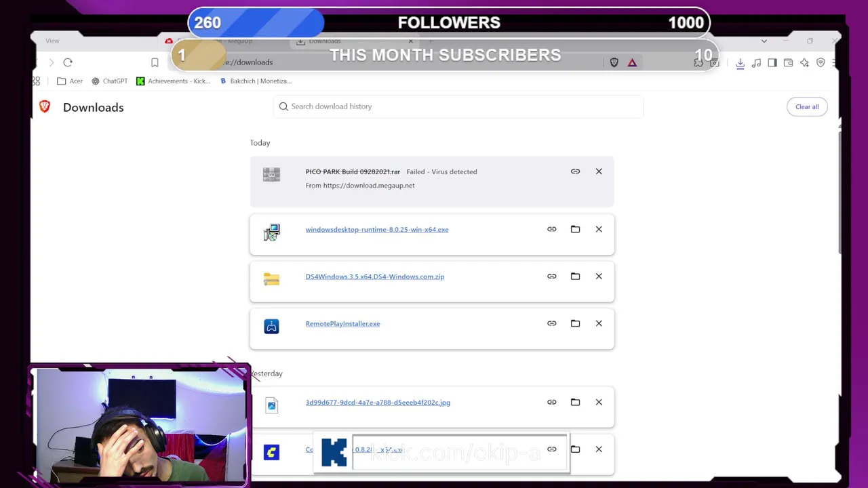Copy link for windowsdesktop-runtime download
The width and height of the screenshot is (868, 488).
(x=551, y=229)
